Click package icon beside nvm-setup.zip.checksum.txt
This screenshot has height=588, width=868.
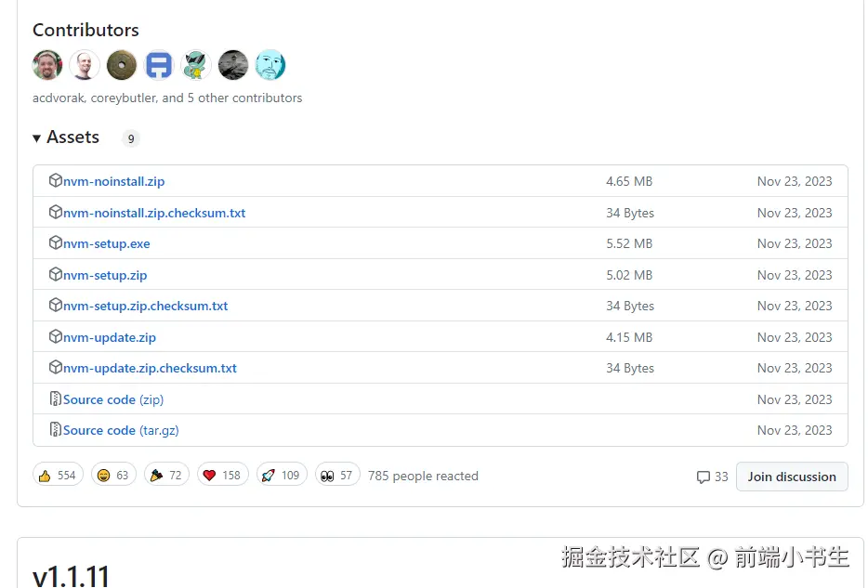pyautogui.click(x=56, y=305)
